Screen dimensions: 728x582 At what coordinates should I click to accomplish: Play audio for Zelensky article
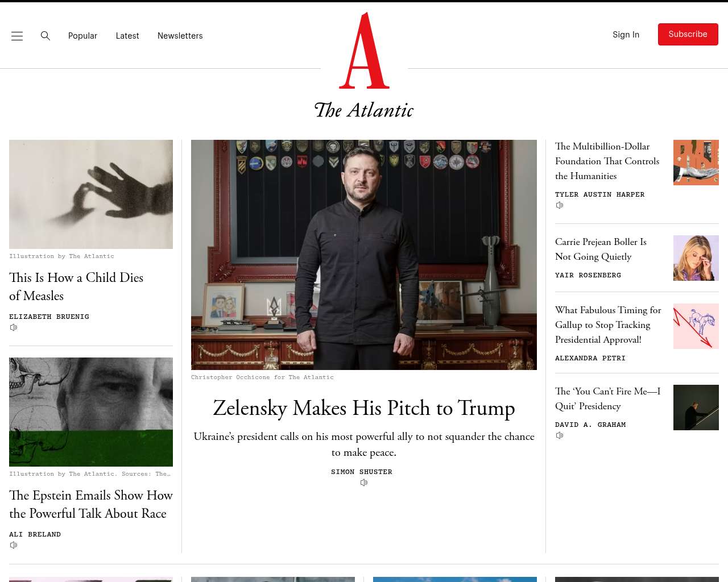364,483
